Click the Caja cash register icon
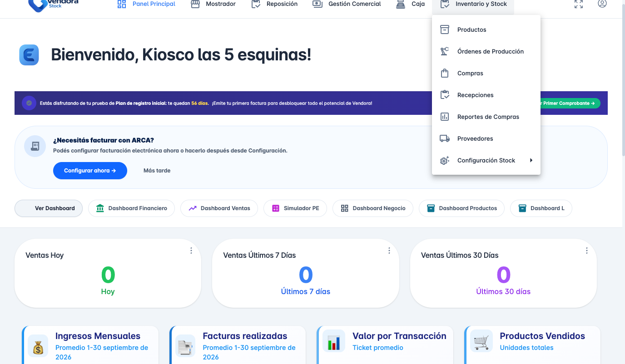The image size is (625, 364). tap(401, 4)
